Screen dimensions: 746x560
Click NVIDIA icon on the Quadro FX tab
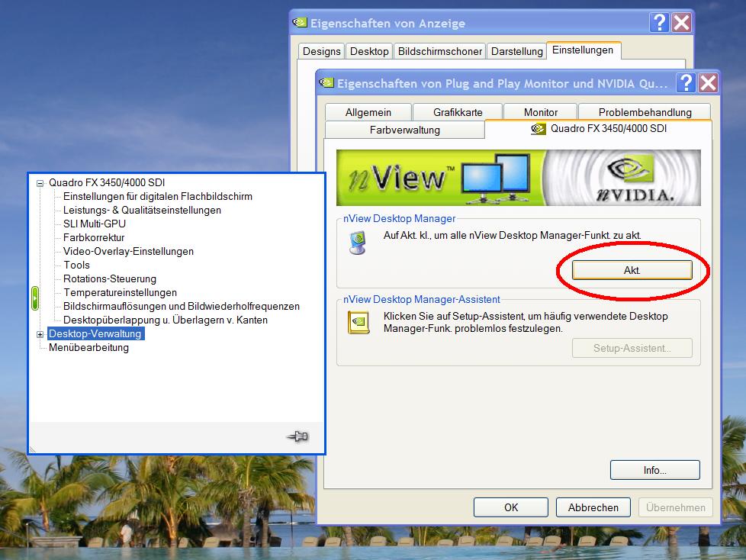(538, 129)
